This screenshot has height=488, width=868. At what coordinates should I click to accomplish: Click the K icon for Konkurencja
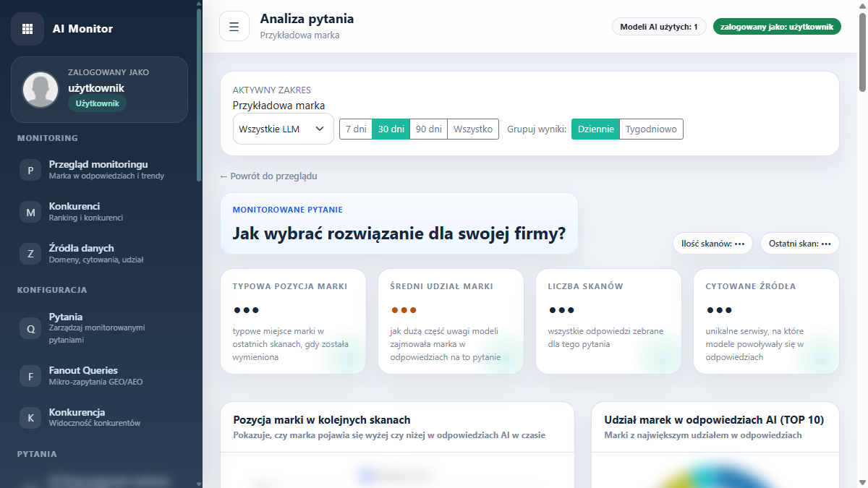(30, 418)
